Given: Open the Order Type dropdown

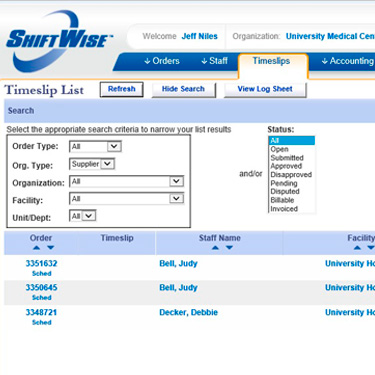Looking at the screenshot, I should (95, 146).
